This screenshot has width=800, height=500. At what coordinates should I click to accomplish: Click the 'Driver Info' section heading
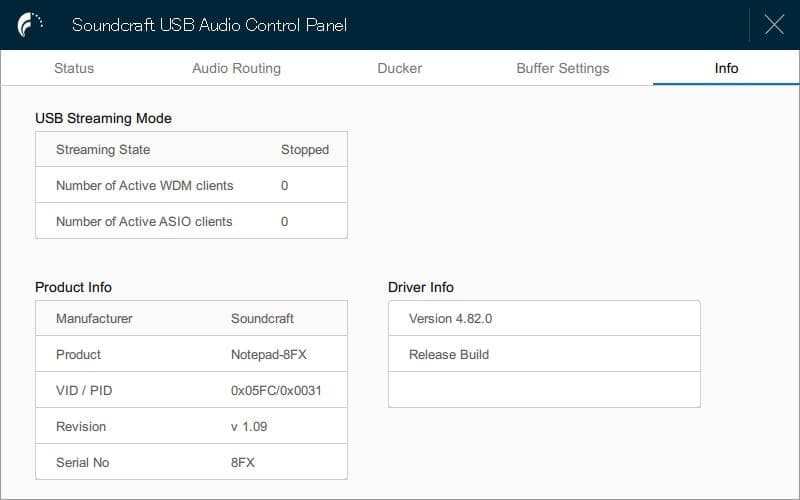(420, 287)
